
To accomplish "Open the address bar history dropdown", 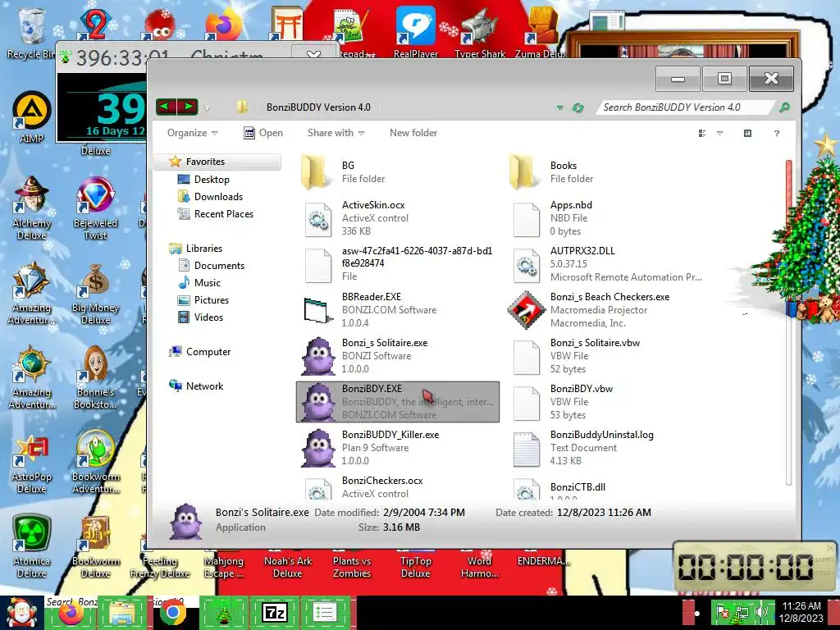I will [x=559, y=107].
